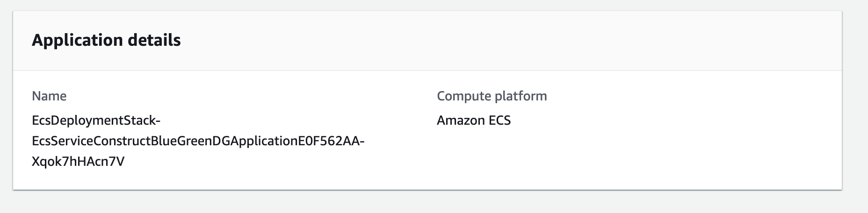Click the word "Application" in the heading
The height and width of the screenshot is (213, 868).
(x=71, y=40)
